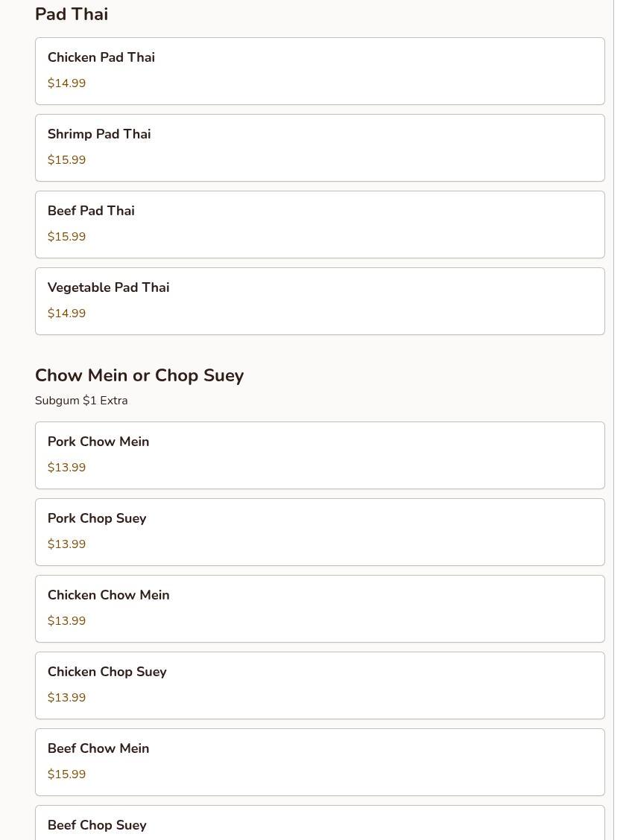Click the Subgum $1 Extra note
Viewport: 629px width, 840px height.
[x=81, y=401]
